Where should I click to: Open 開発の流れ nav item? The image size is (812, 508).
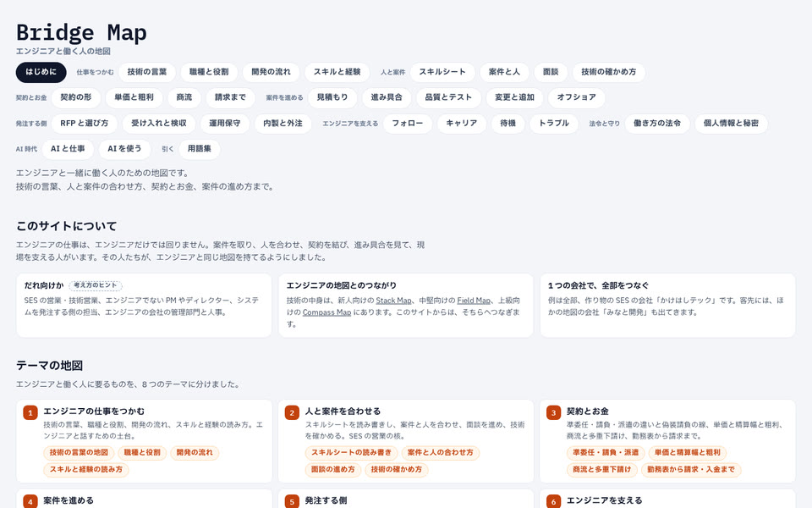tap(271, 72)
